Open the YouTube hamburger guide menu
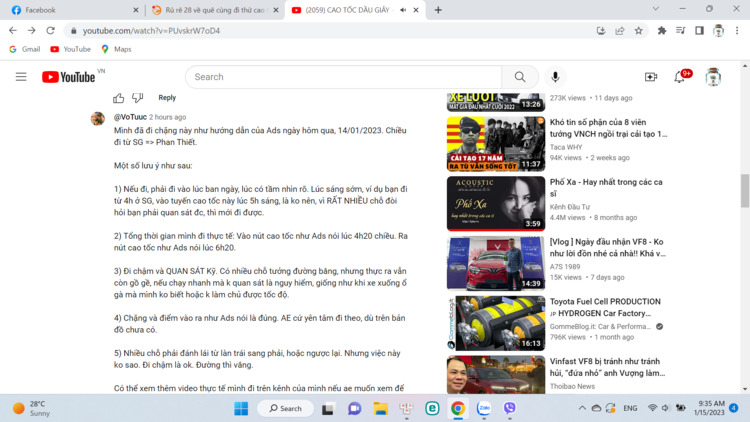 coord(21,77)
